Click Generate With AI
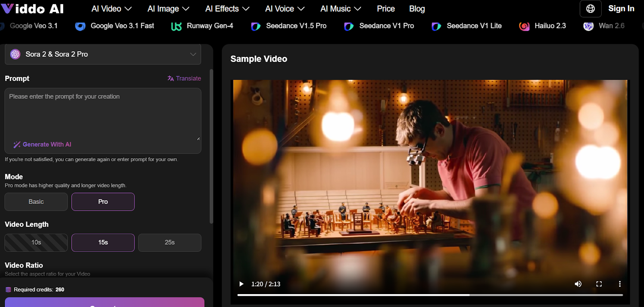The height and width of the screenshot is (307, 644). pyautogui.click(x=43, y=145)
